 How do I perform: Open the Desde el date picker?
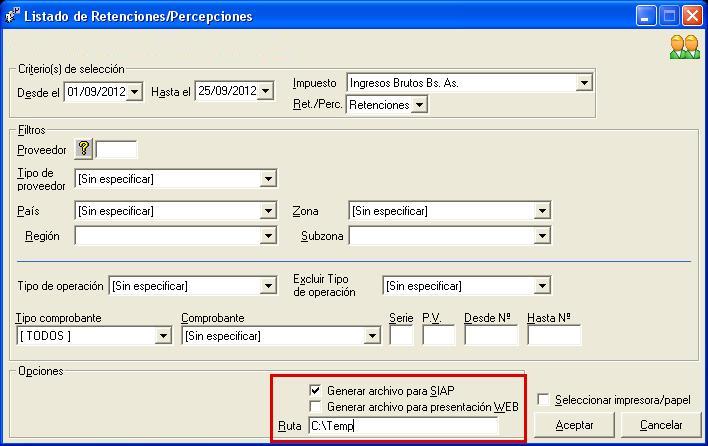pyautogui.click(x=135, y=92)
